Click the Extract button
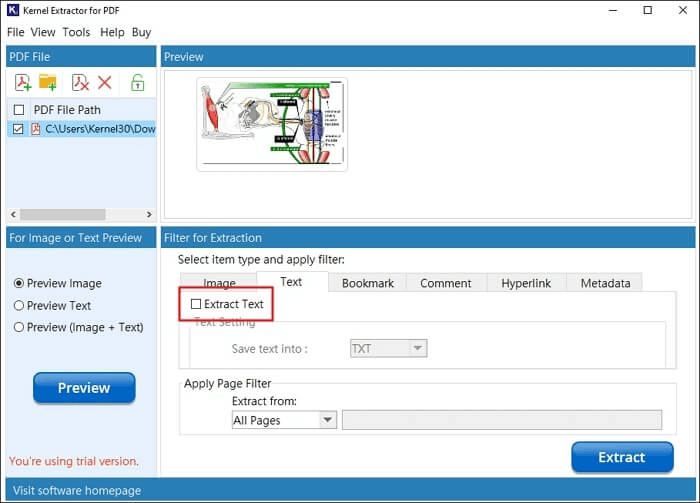This screenshot has width=700, height=503. 622,457
